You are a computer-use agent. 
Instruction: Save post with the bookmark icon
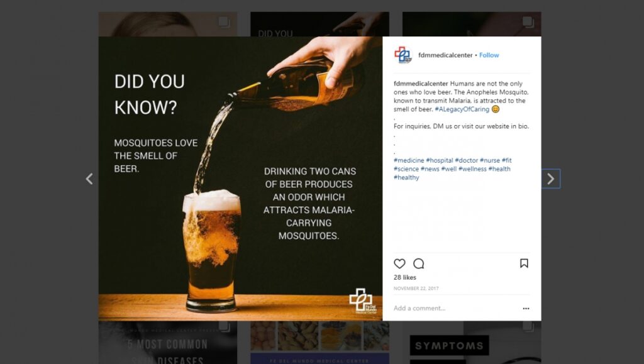pos(524,263)
